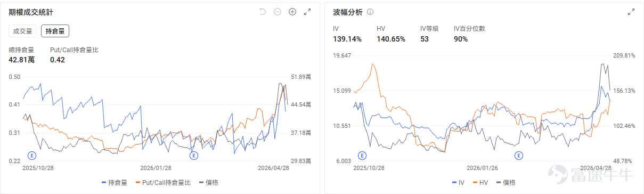Image resolution: width=644 pixels, height=194 pixels.
Task: Select the 持倉量 tab
Action: click(55, 31)
